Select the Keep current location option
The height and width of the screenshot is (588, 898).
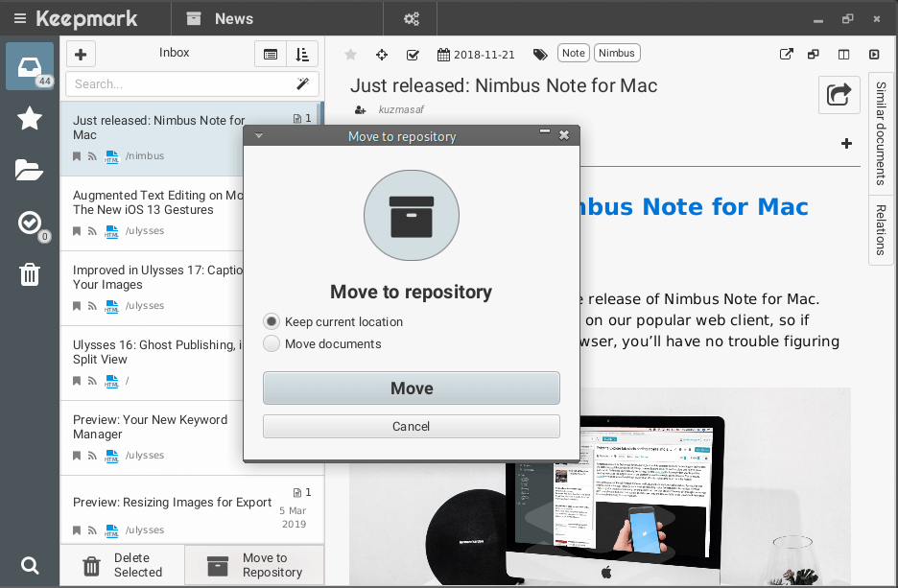pyautogui.click(x=272, y=322)
